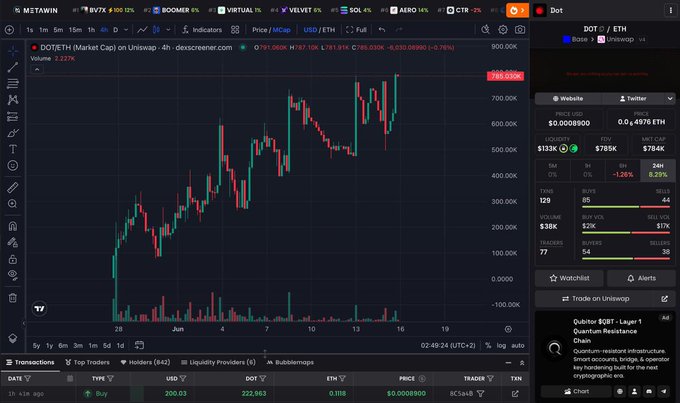680x403 pixels.
Task: Toggle lock all drawing tools
Action: pyautogui.click(x=13, y=259)
